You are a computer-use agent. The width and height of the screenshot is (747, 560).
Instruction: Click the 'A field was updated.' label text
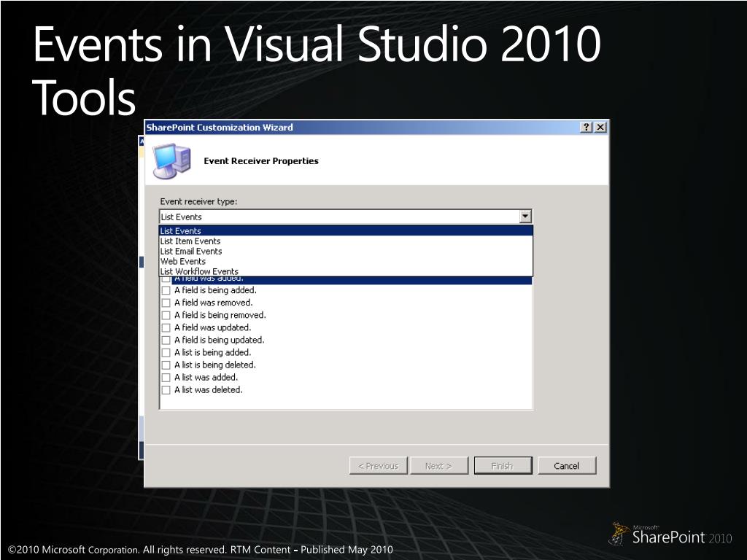coord(212,327)
